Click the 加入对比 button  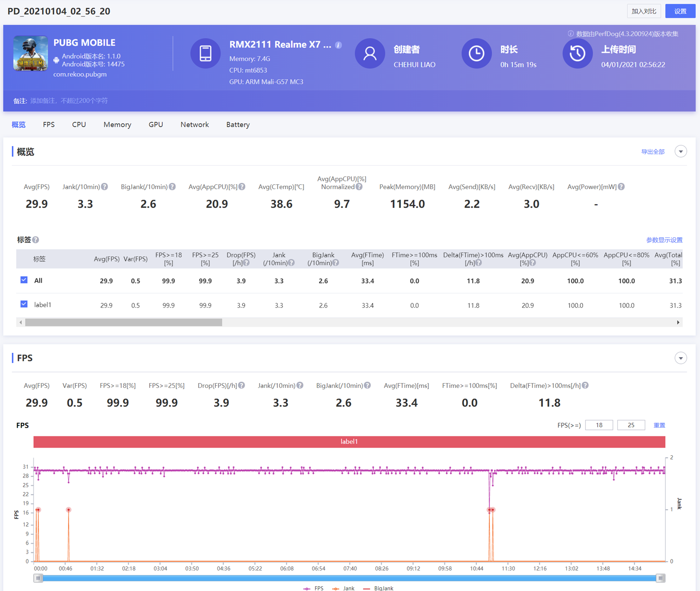(644, 11)
